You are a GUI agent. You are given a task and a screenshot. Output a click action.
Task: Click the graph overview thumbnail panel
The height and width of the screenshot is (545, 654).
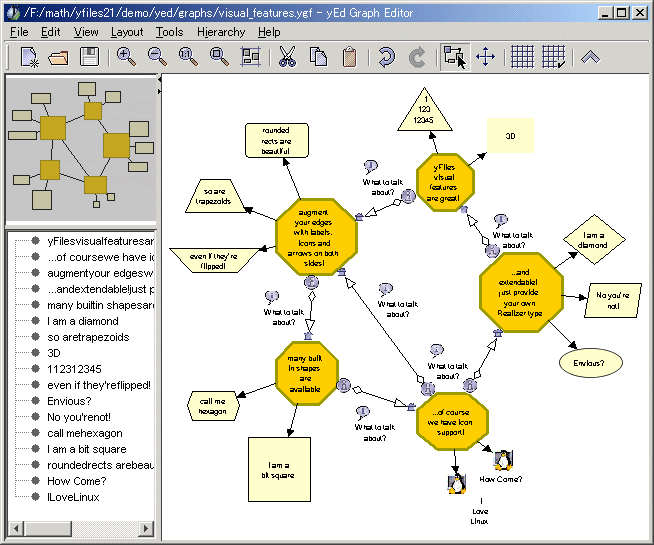tap(81, 148)
